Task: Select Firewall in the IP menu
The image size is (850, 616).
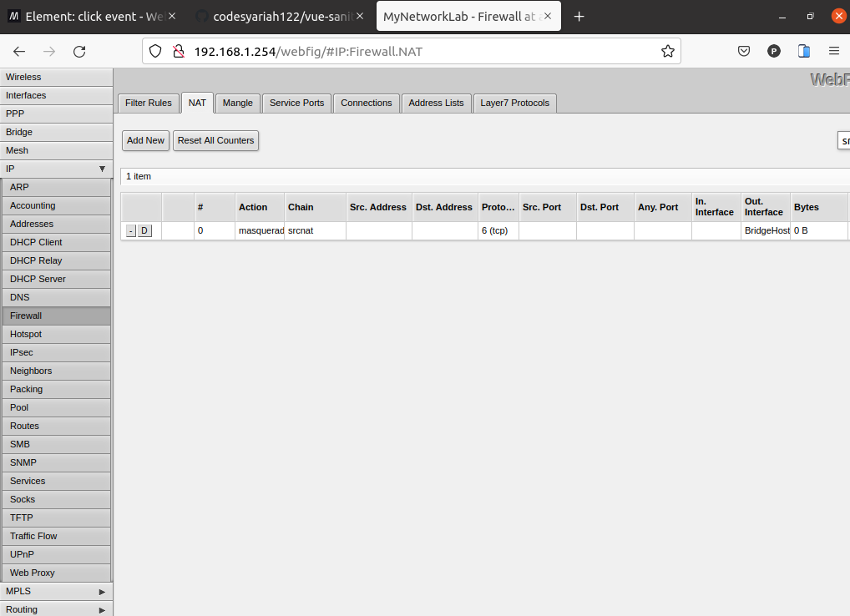Action: (57, 316)
